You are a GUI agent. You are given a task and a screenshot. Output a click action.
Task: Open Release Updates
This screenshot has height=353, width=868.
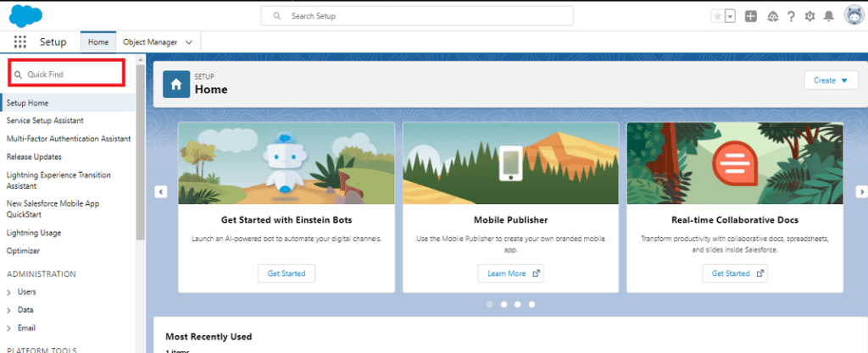pyautogui.click(x=34, y=157)
